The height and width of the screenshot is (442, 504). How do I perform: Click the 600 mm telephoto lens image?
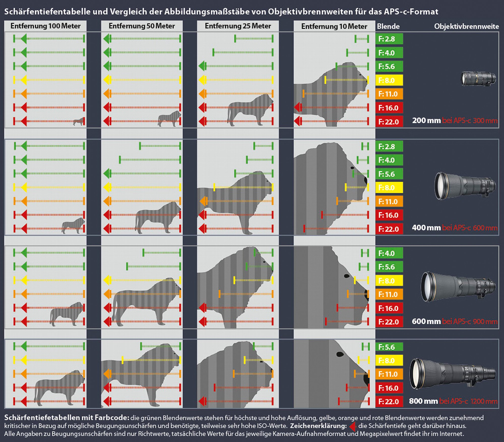pos(458,287)
